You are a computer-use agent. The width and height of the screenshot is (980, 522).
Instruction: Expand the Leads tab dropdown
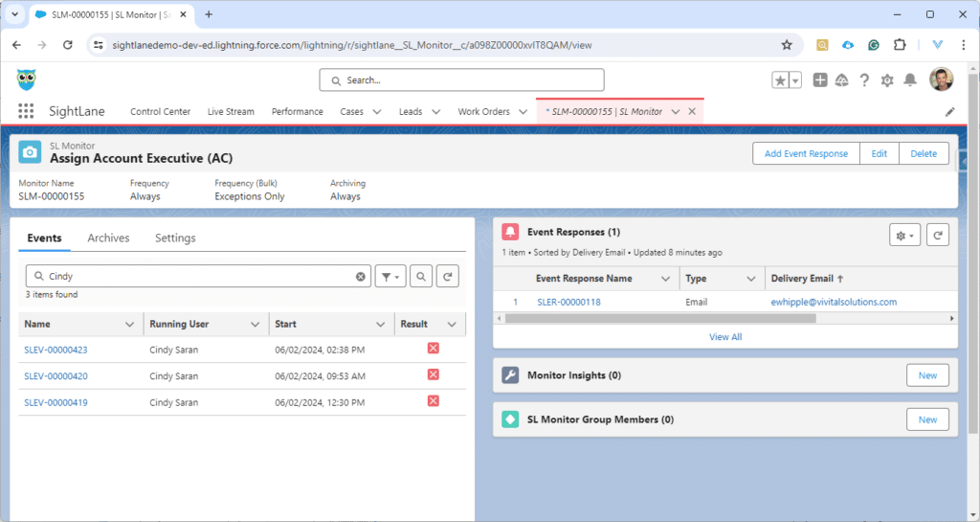coord(436,112)
